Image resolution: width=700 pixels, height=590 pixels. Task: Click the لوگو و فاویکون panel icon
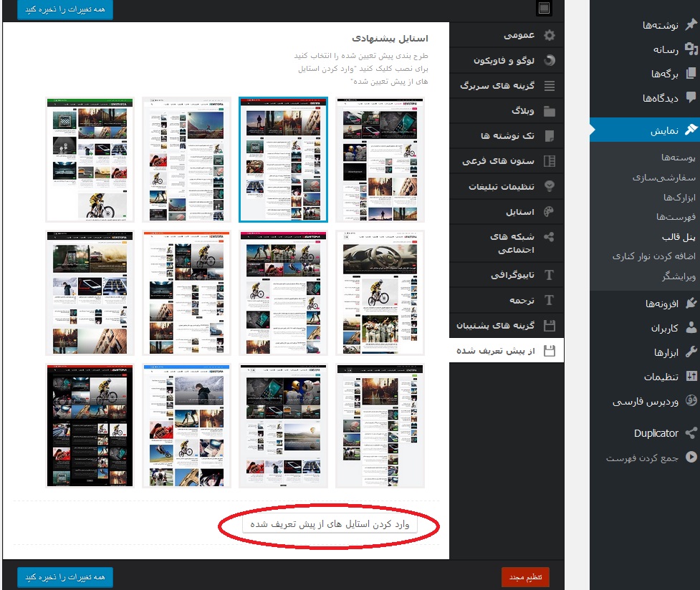pos(550,61)
